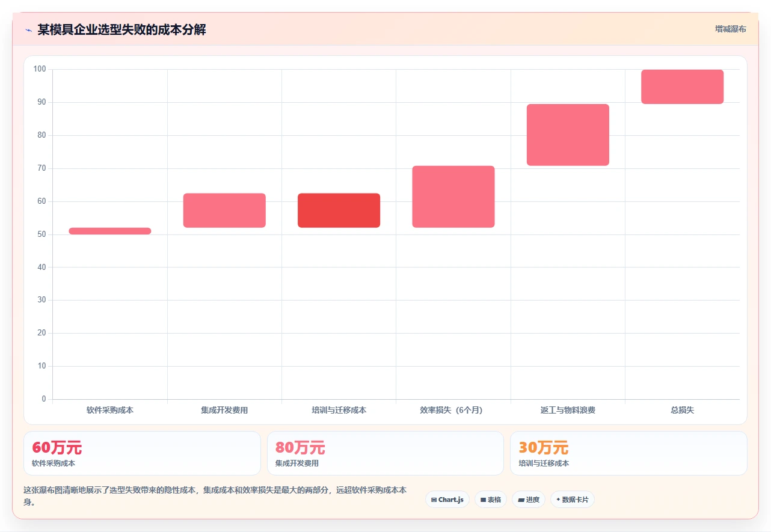Click the x-axis label 效率损失（6个月）

click(x=451, y=410)
